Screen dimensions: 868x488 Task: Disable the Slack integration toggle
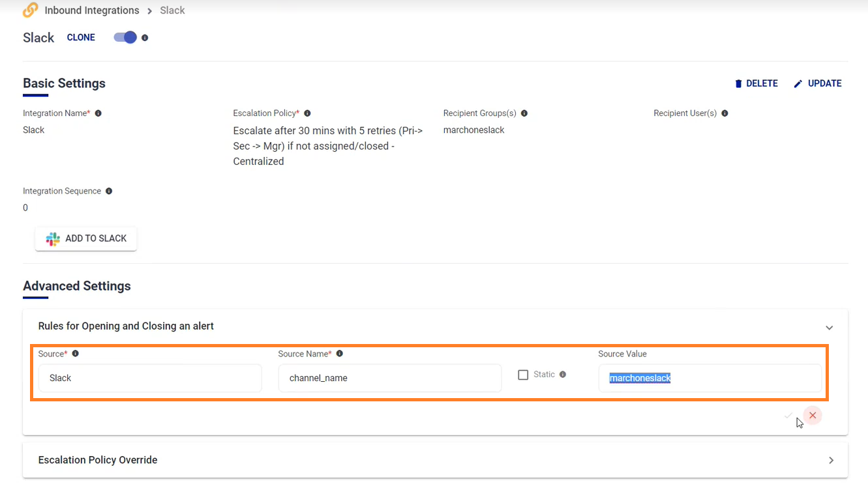125,38
